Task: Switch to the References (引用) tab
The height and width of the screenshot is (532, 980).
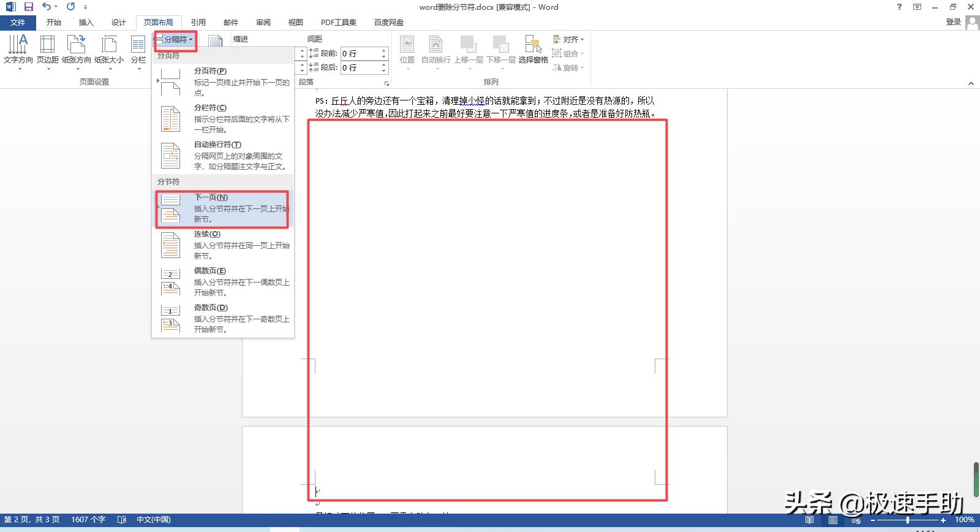Action: tap(198, 23)
